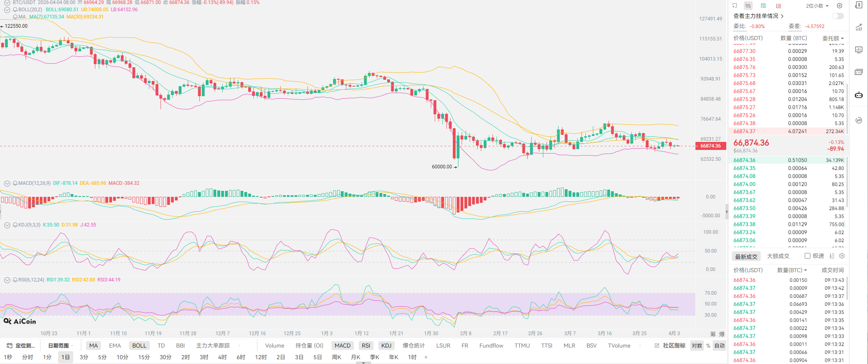Screen dimensions: 868x364
Task: Open latest trades settings hexagon icon
Action: (842, 256)
